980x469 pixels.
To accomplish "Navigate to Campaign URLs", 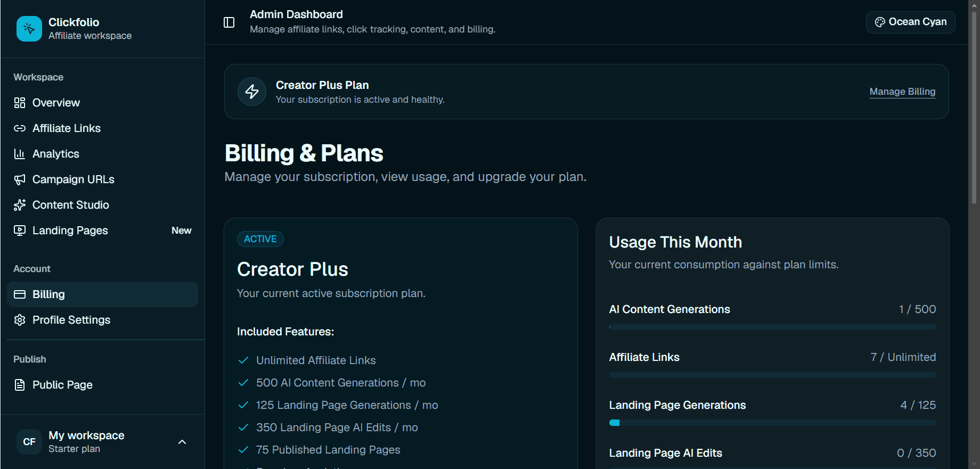I will pyautogui.click(x=102, y=179).
